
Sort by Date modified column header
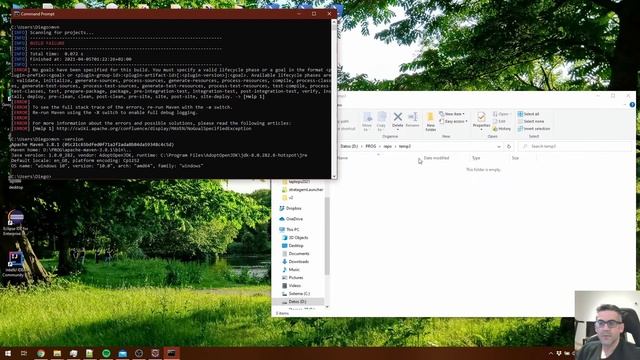(x=436, y=158)
